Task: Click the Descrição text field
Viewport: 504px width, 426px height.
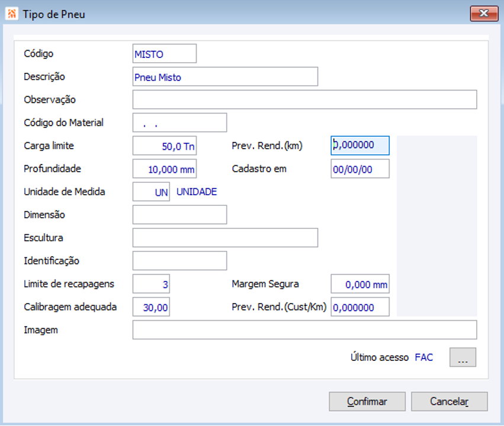Action: point(225,77)
